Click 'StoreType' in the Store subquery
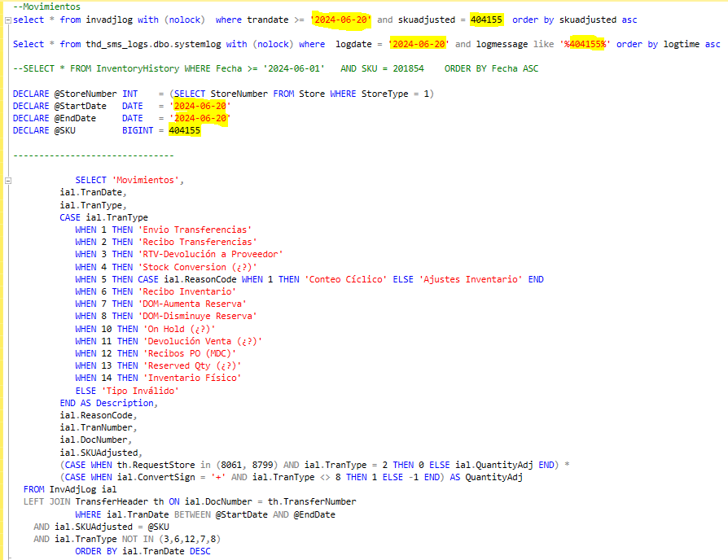This screenshot has height=560, width=728. [x=385, y=94]
